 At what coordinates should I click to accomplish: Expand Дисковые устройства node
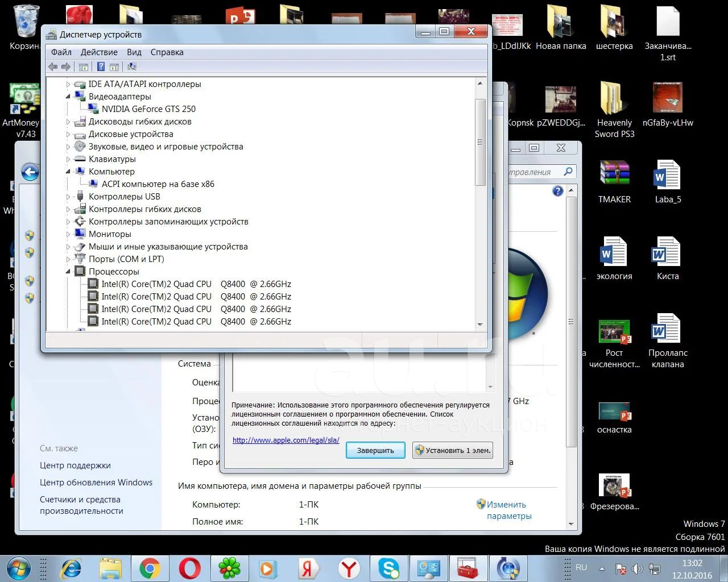pos(68,134)
